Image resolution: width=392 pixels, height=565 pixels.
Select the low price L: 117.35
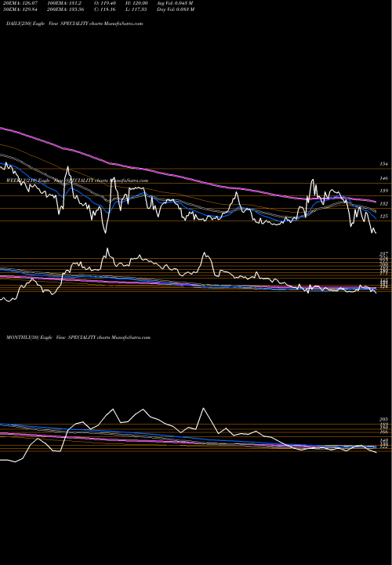(136, 9)
